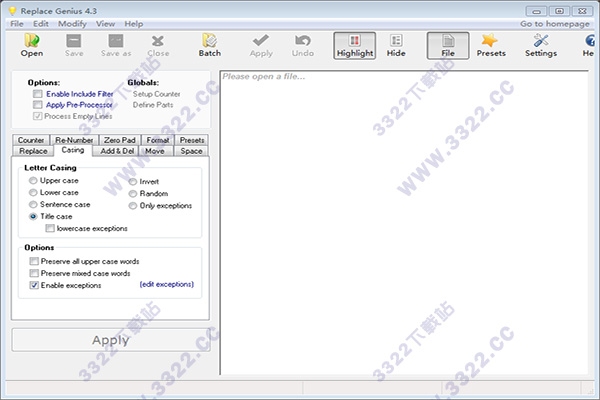Enable Preserve mixed case words
This screenshot has height=400, width=600.
click(34, 273)
